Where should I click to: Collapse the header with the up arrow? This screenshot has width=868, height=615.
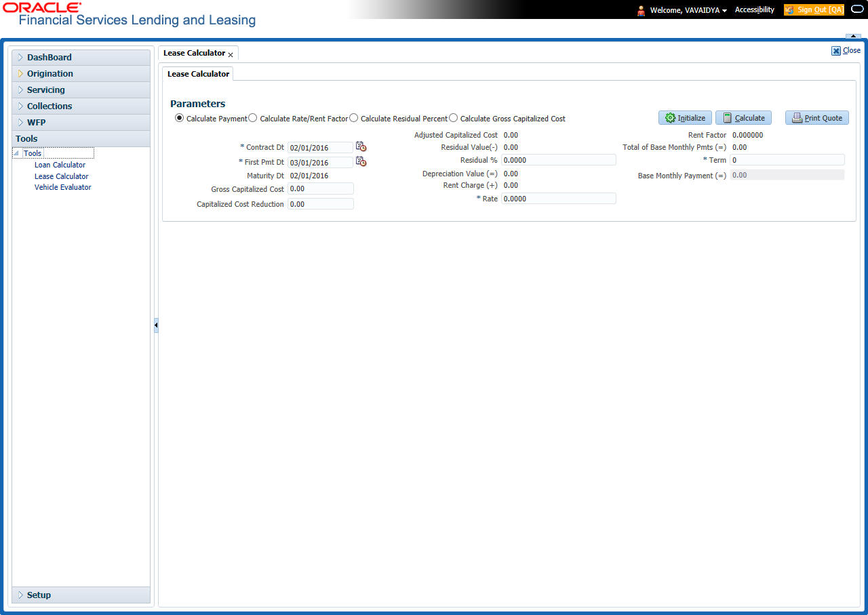pos(852,36)
